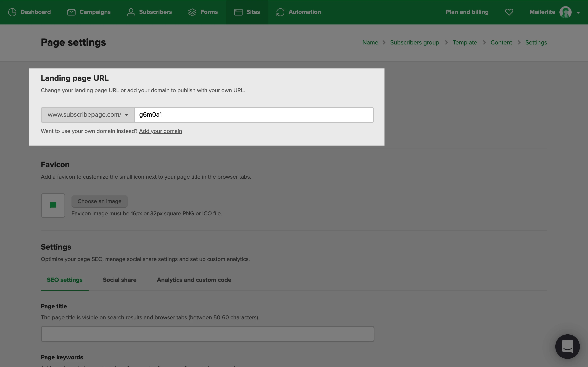
Task: Click the landing page URL slug field
Action: [x=254, y=115]
